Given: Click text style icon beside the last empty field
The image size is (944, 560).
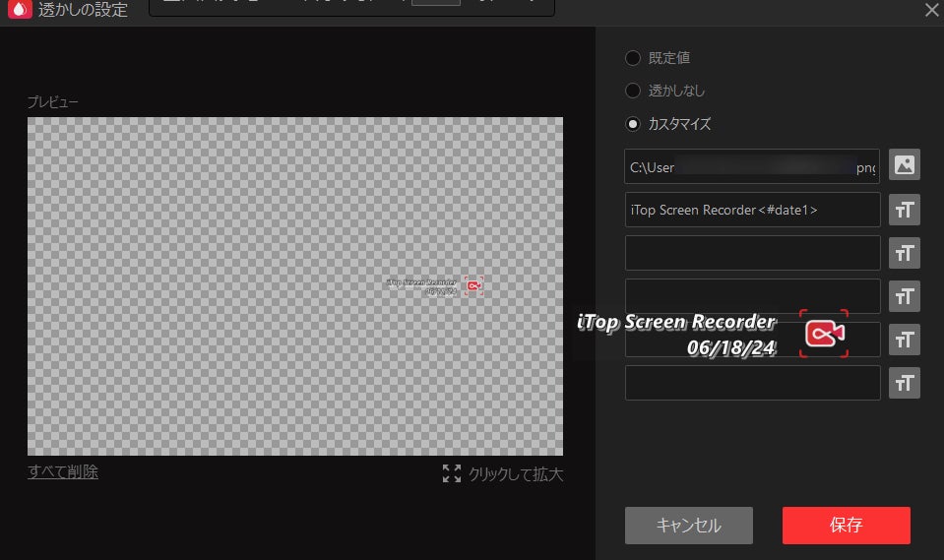Looking at the screenshot, I should pos(905,383).
